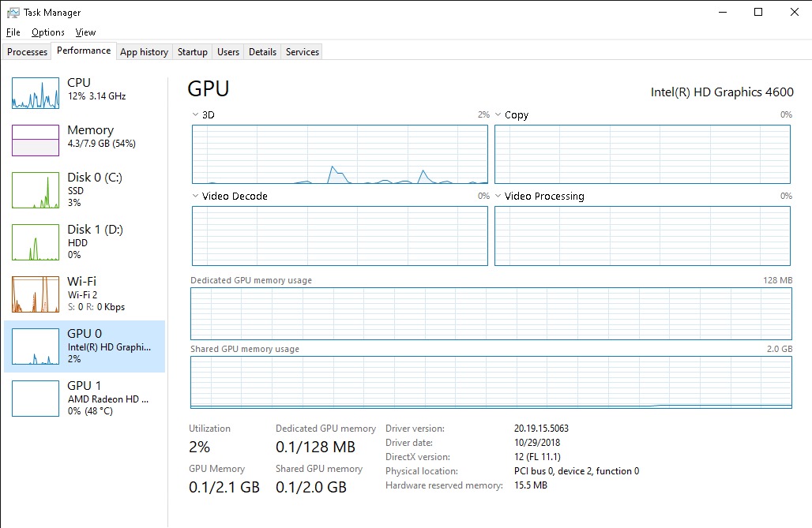Open the View menu
Viewport: 812px width, 528px height.
tap(85, 32)
